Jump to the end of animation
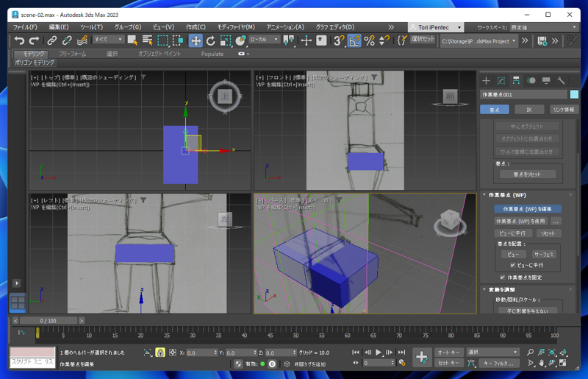The width and height of the screenshot is (588, 379). pyautogui.click(x=401, y=353)
